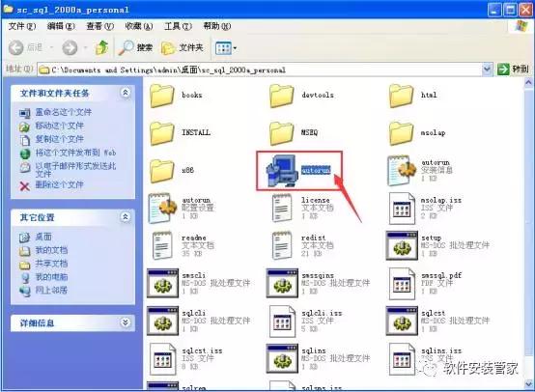Click the Up one level toolbar icon

pyautogui.click(x=101, y=47)
